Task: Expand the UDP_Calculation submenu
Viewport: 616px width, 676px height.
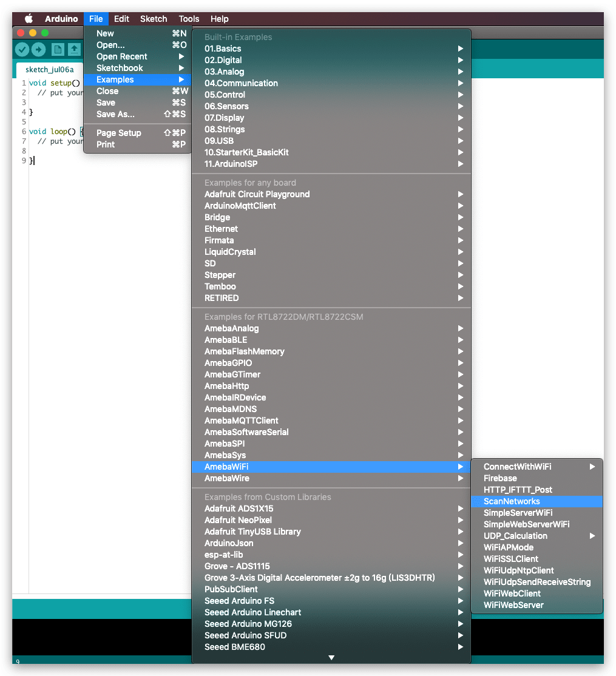Action: pyautogui.click(x=536, y=536)
